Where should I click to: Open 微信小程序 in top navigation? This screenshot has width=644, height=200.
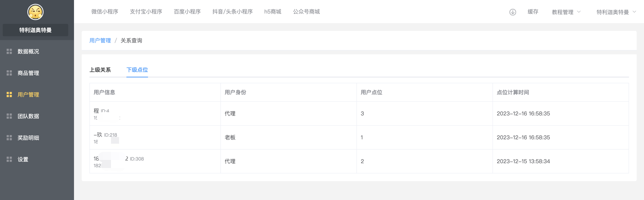click(x=104, y=12)
